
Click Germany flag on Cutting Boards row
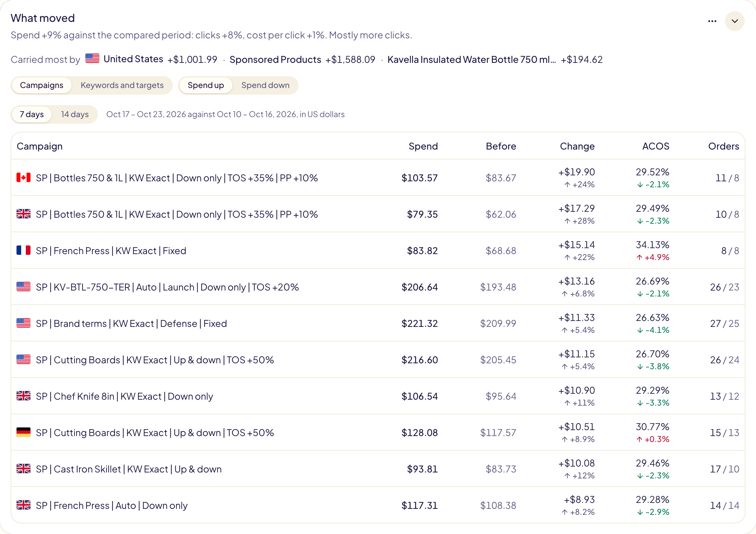click(x=24, y=432)
